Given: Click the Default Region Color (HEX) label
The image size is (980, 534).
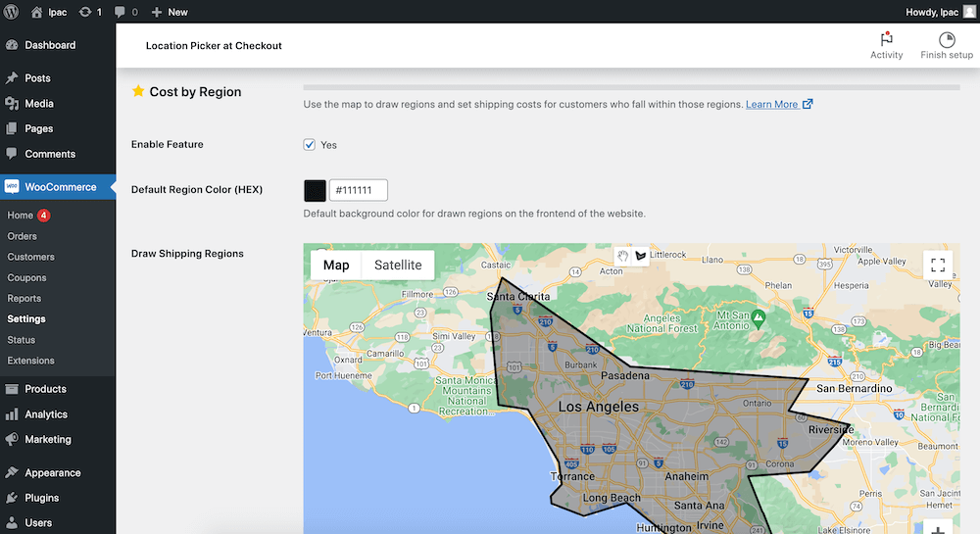Looking at the screenshot, I should point(197,189).
